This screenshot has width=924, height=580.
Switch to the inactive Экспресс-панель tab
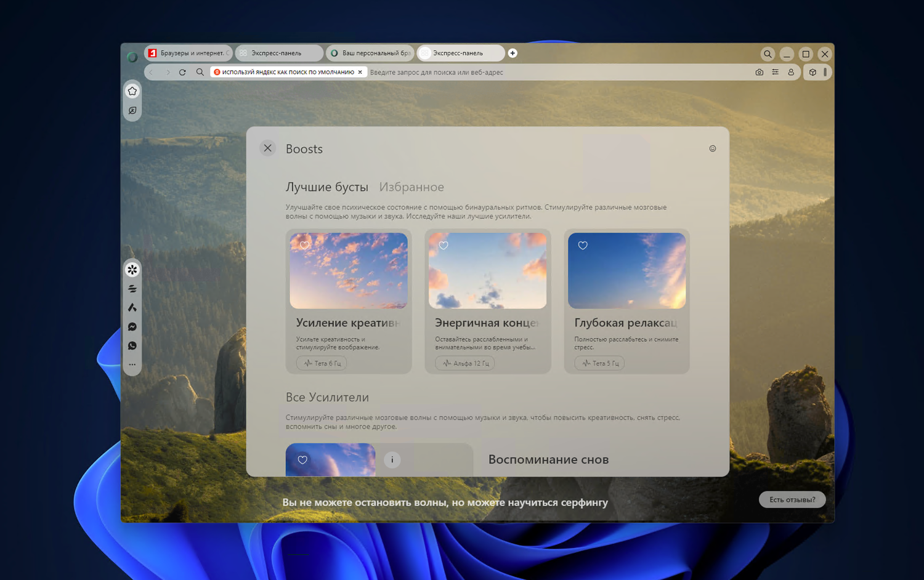tap(279, 53)
